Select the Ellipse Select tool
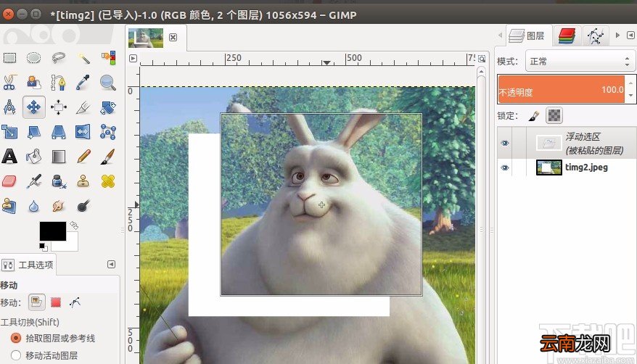This screenshot has width=637, height=364. (33, 57)
